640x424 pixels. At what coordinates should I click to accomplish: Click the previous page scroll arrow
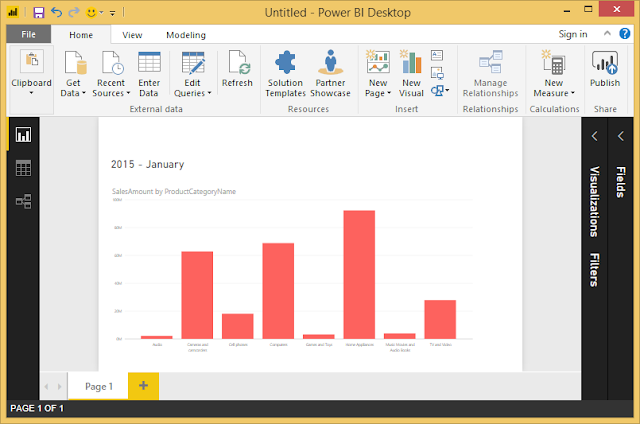pos(47,386)
